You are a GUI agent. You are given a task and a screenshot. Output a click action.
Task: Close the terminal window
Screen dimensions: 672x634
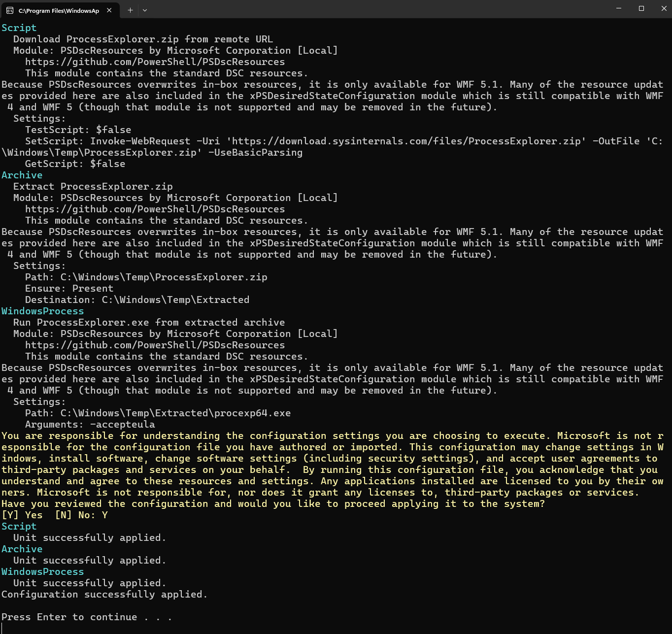[x=664, y=8]
